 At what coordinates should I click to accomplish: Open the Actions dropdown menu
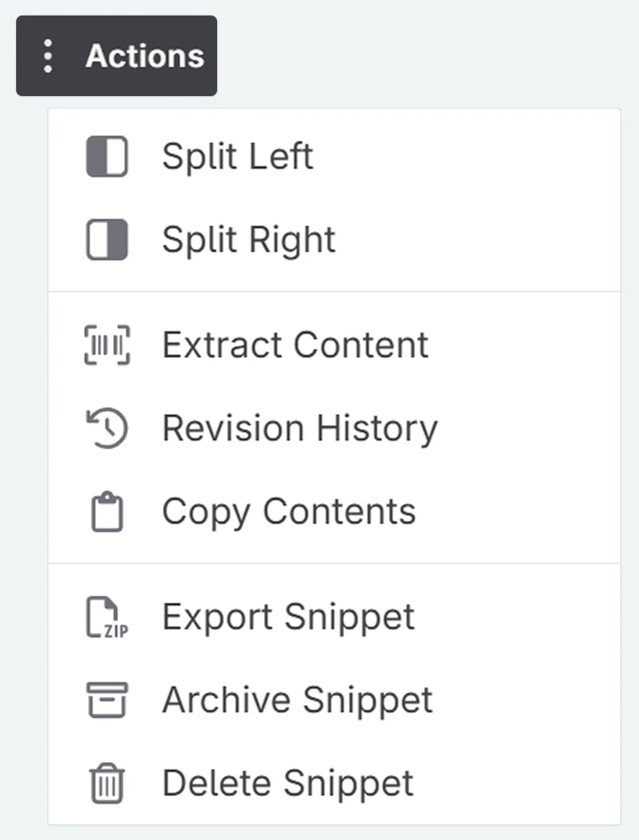pyautogui.click(x=117, y=56)
